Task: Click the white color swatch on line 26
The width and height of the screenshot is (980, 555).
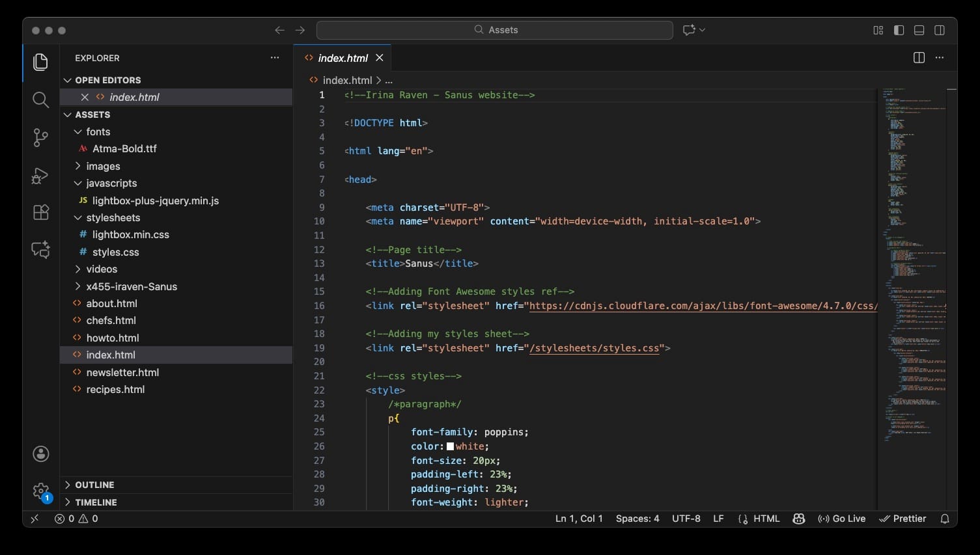Action: tap(450, 446)
